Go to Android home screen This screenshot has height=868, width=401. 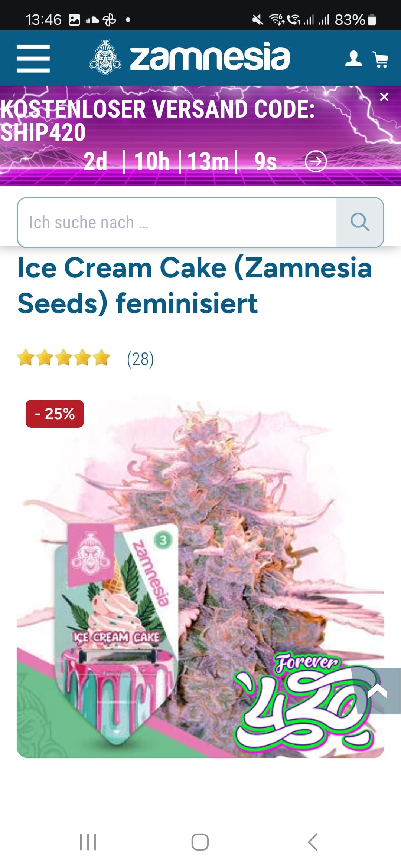click(200, 842)
